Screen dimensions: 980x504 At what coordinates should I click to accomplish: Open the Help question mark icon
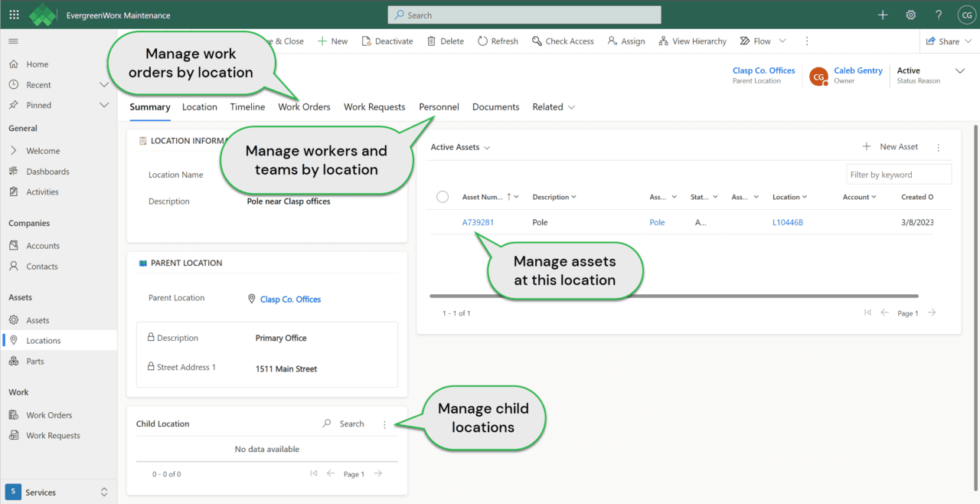click(x=939, y=15)
